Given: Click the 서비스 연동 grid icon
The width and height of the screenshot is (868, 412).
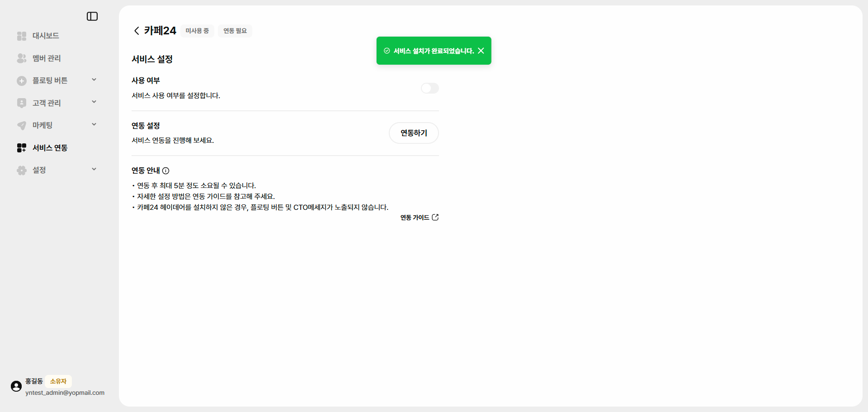Looking at the screenshot, I should (x=22, y=148).
